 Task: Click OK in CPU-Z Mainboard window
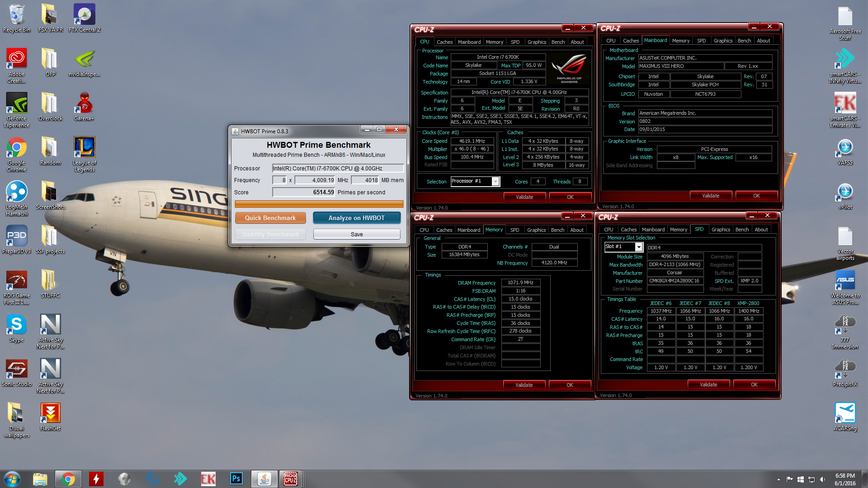pos(756,196)
